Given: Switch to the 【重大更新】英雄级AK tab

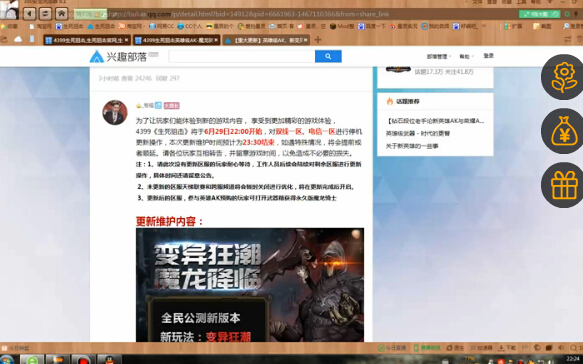Looking at the screenshot, I should coord(266,40).
